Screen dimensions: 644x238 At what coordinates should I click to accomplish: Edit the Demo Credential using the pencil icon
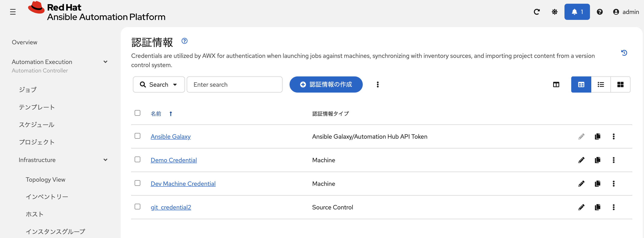(581, 160)
